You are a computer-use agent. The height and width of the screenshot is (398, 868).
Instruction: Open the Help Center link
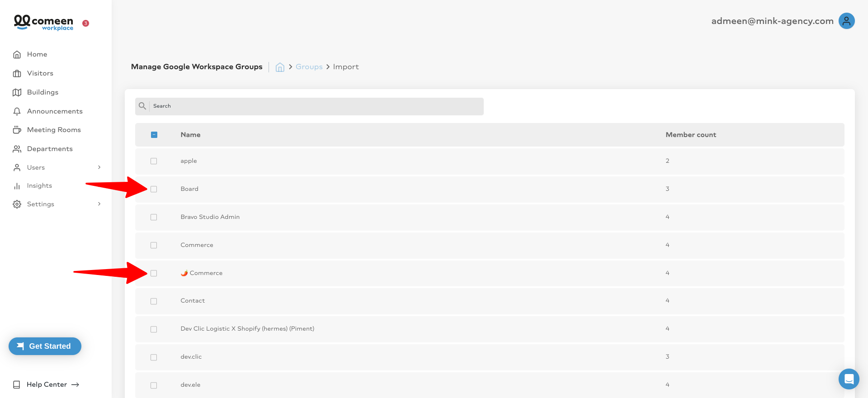(x=47, y=384)
